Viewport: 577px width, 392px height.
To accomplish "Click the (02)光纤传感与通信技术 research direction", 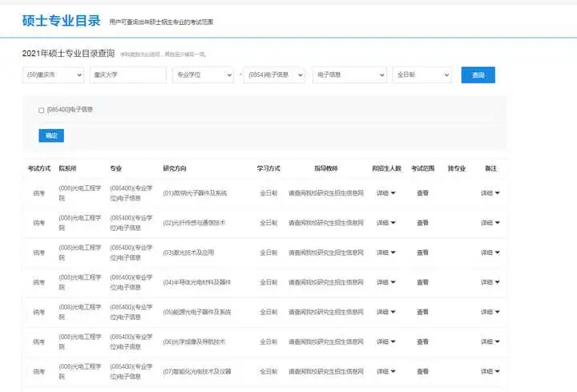I will click(x=194, y=223).
